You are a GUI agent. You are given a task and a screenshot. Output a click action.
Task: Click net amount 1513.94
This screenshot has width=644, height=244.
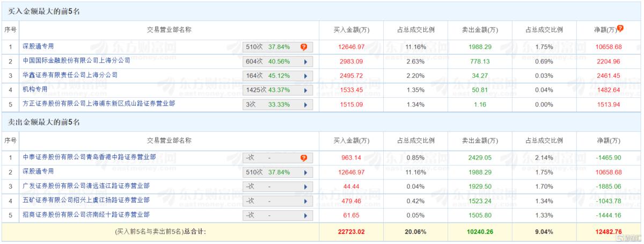[x=608, y=104]
